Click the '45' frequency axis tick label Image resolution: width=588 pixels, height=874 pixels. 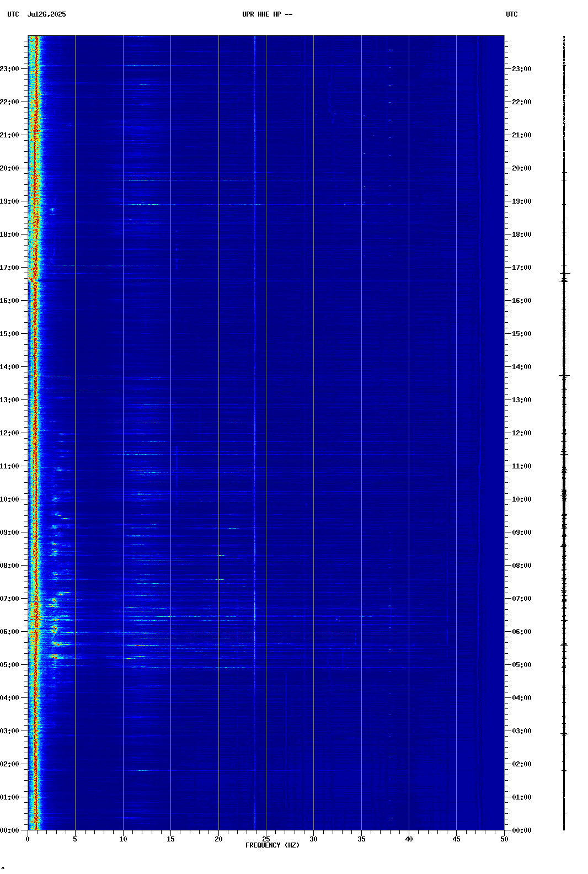[x=456, y=839]
